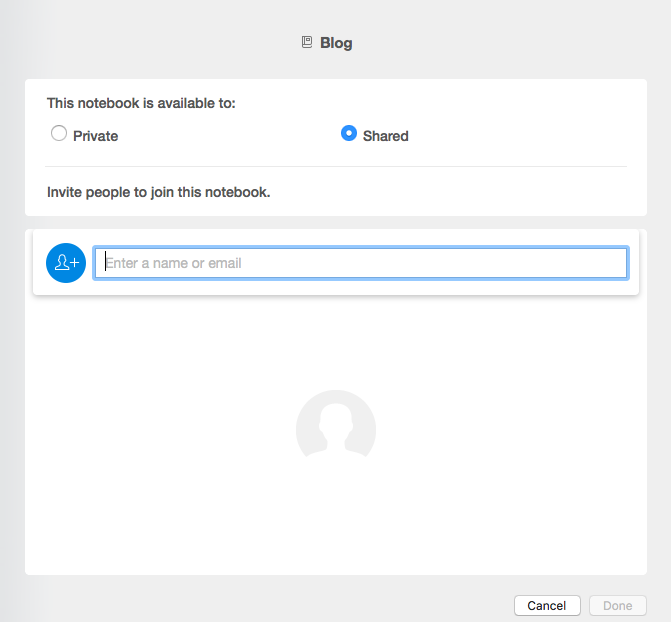
Task: Make the Blog notebook private
Action: click(x=59, y=133)
